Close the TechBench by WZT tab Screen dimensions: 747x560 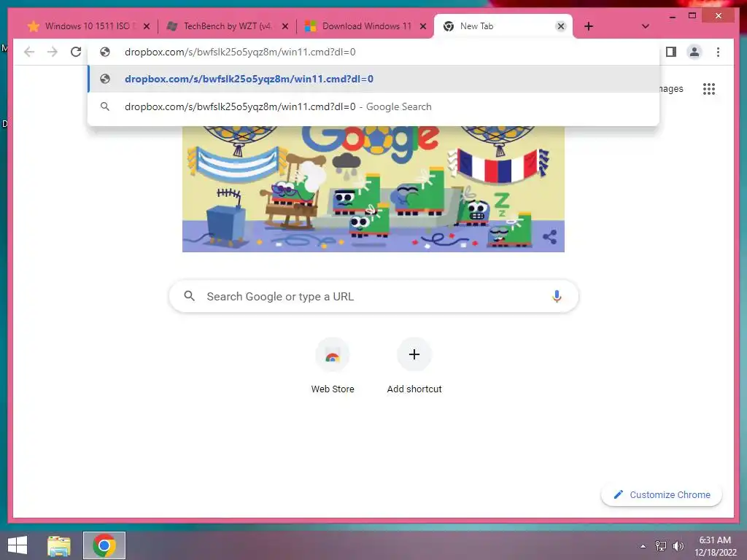(285, 26)
